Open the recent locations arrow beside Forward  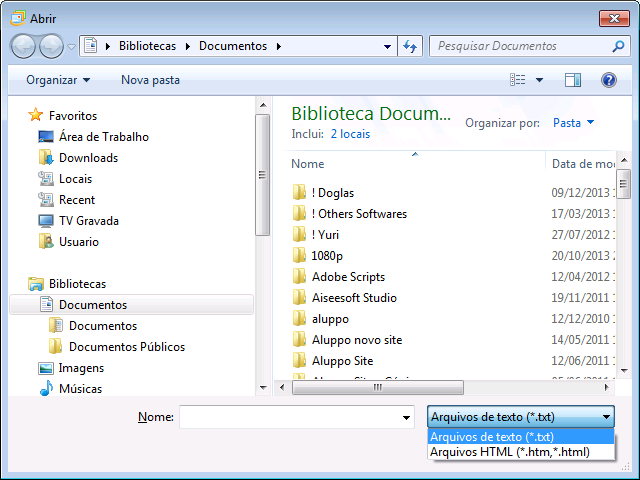tap(71, 47)
